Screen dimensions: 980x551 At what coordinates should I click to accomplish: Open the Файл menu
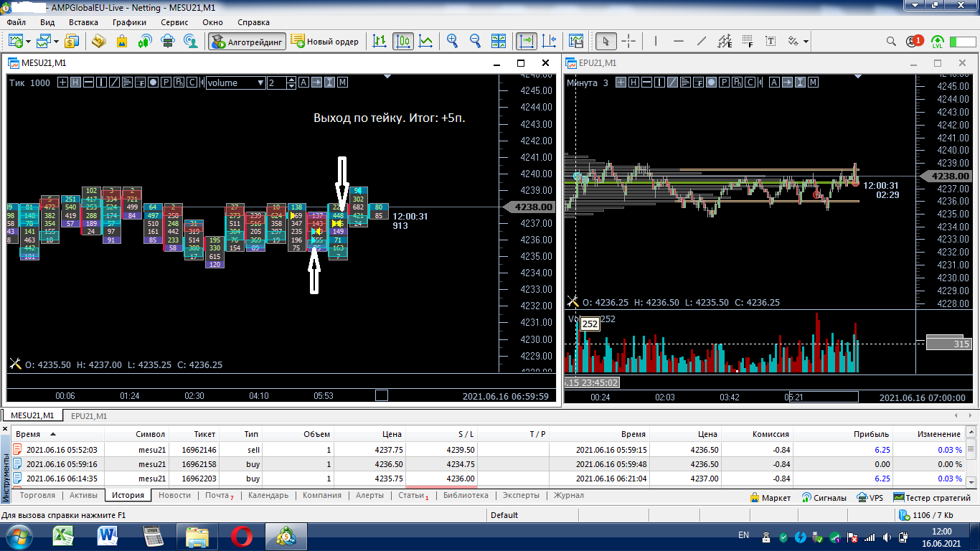[16, 22]
